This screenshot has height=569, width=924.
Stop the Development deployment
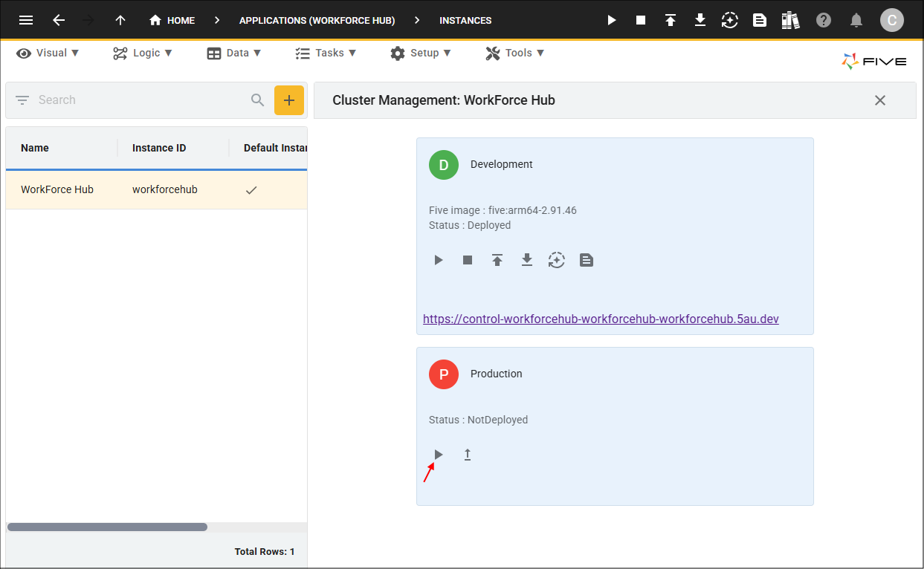(x=468, y=260)
